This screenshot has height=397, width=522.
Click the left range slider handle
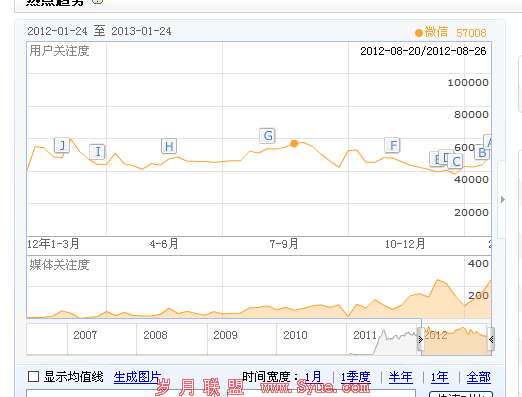pos(421,339)
